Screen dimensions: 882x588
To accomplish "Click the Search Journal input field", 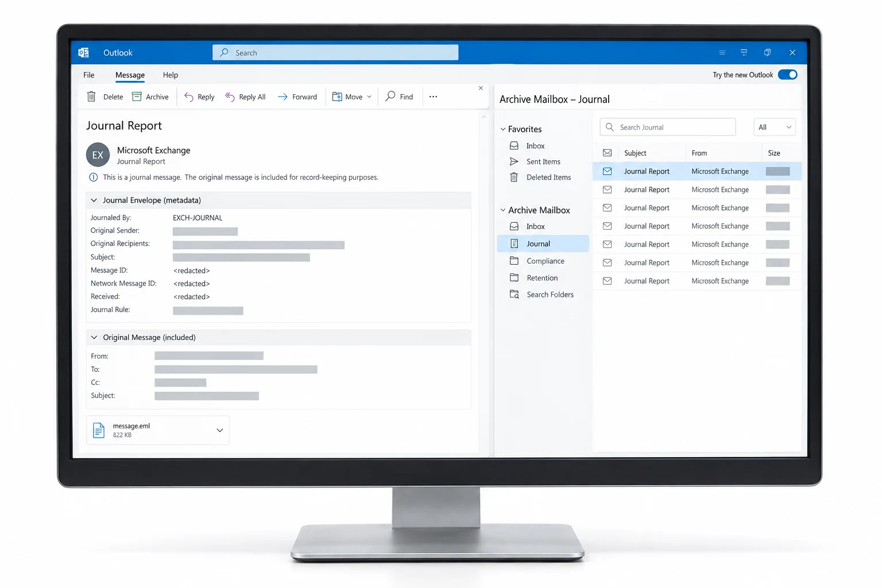I will click(668, 127).
